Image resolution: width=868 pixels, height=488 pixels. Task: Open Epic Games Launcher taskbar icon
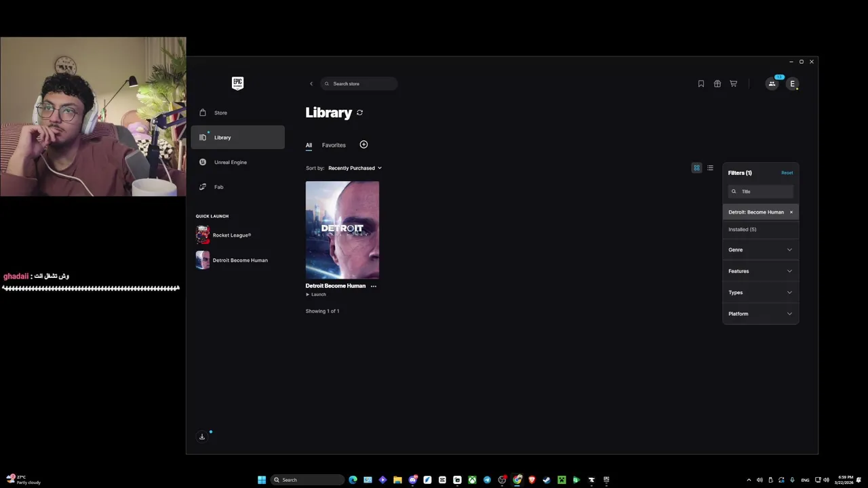coord(606,480)
